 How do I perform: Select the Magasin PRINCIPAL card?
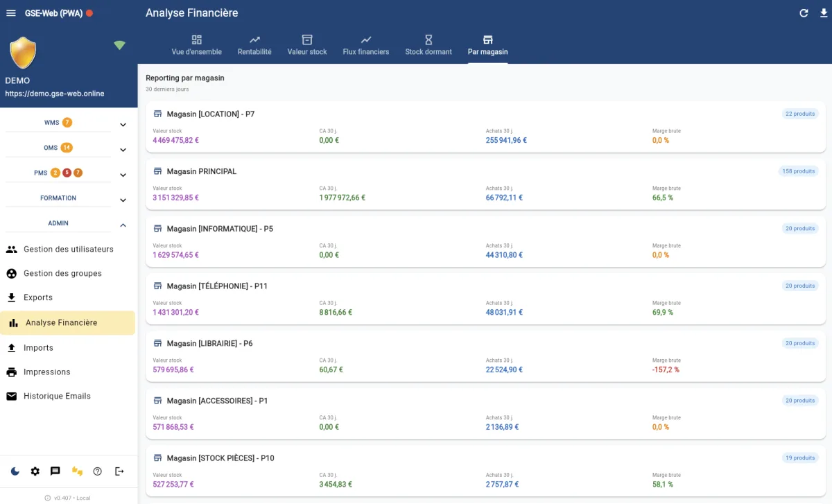click(485, 184)
